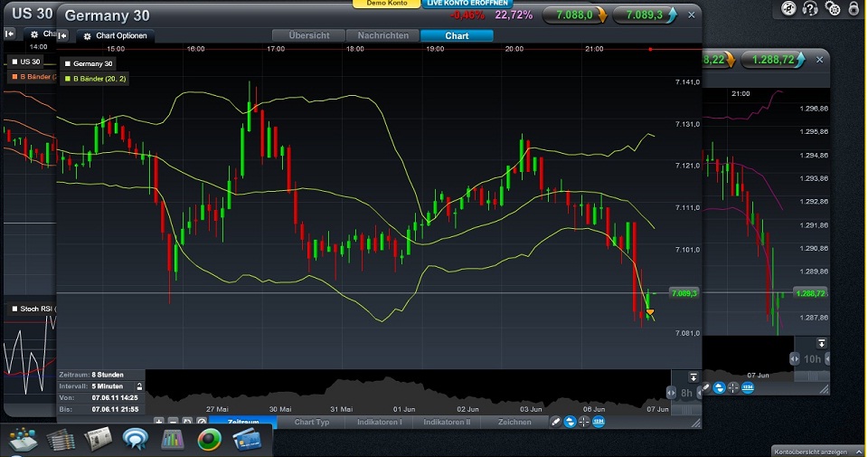
Task: Collapse the US 30 side panel arrow
Action: (x=9, y=33)
